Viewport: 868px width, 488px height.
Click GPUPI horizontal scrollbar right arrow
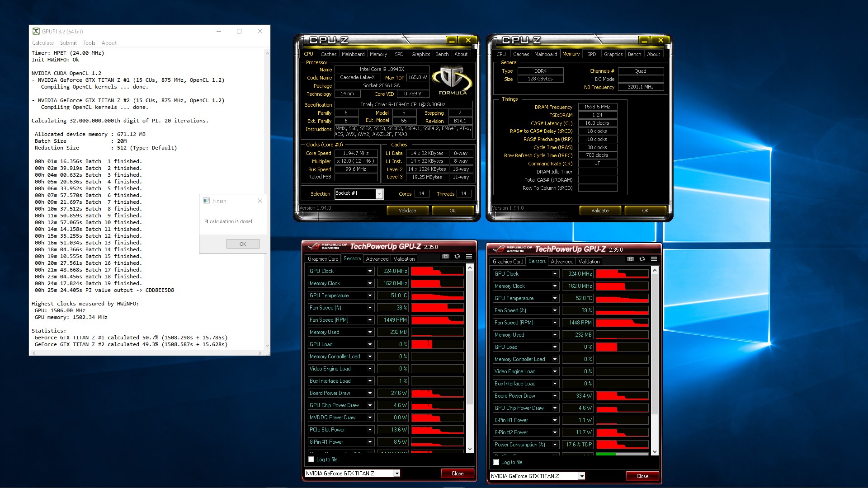pos(260,352)
